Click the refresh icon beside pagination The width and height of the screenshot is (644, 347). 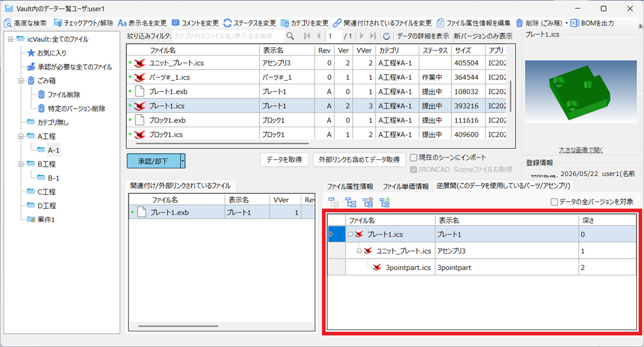tap(386, 36)
